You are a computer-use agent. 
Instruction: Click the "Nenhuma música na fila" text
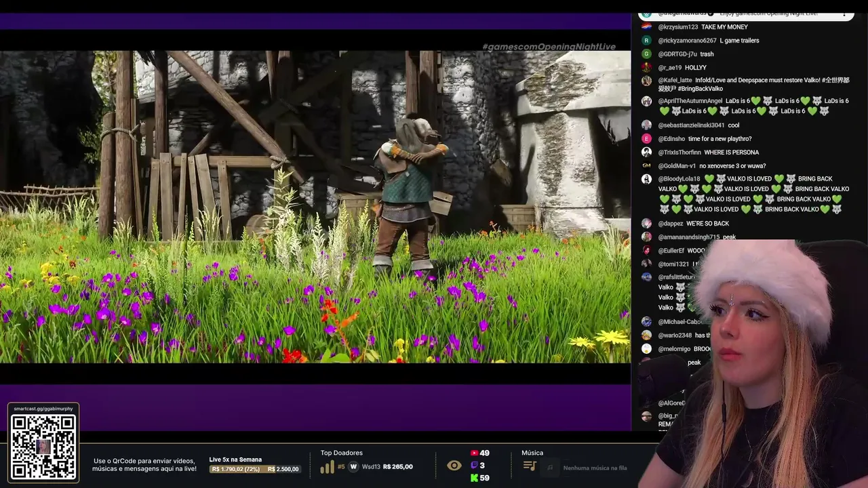(595, 468)
